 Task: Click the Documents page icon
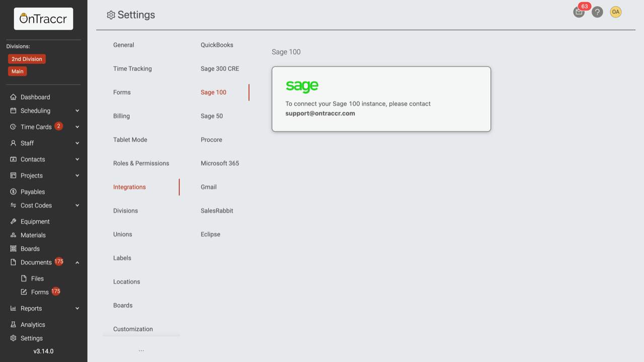(14, 262)
